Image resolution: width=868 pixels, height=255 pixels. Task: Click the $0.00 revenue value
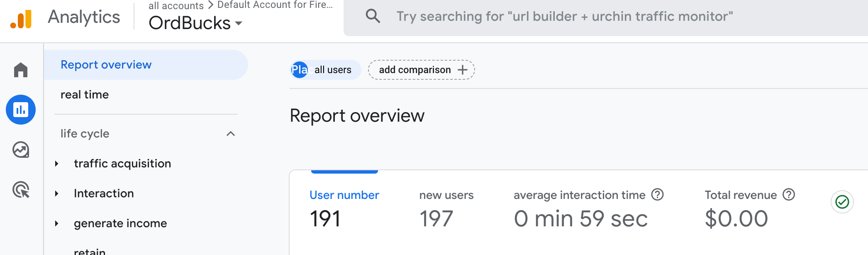736,218
